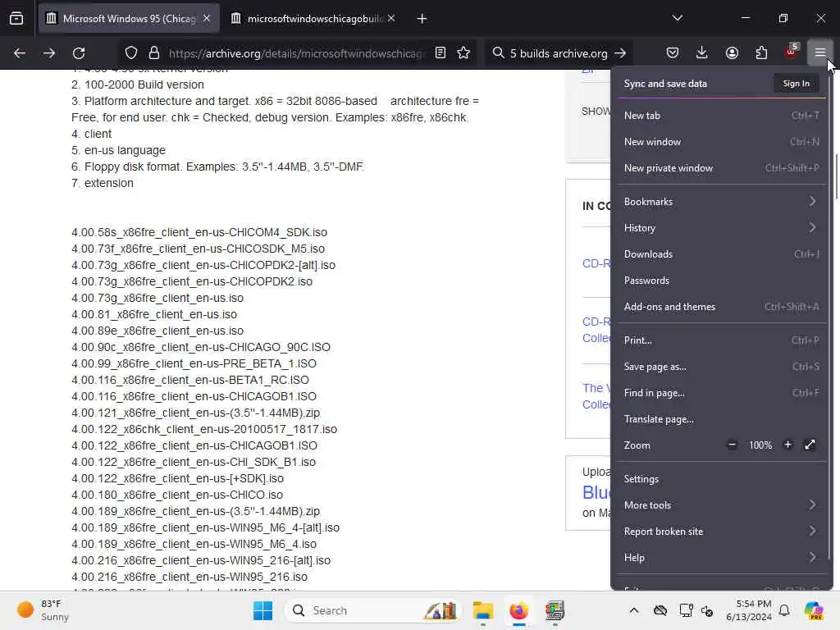Decrease zoom with minus button
Screen dimensions: 840x630
pos(732,445)
